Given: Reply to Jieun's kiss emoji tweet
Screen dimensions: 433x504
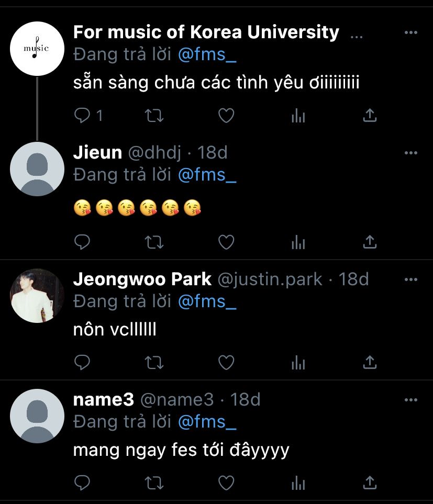Looking at the screenshot, I should click(x=82, y=242).
